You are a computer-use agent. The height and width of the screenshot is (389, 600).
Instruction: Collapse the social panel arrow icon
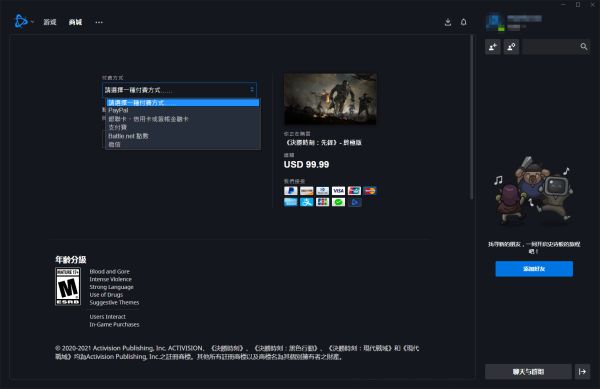[582, 371]
